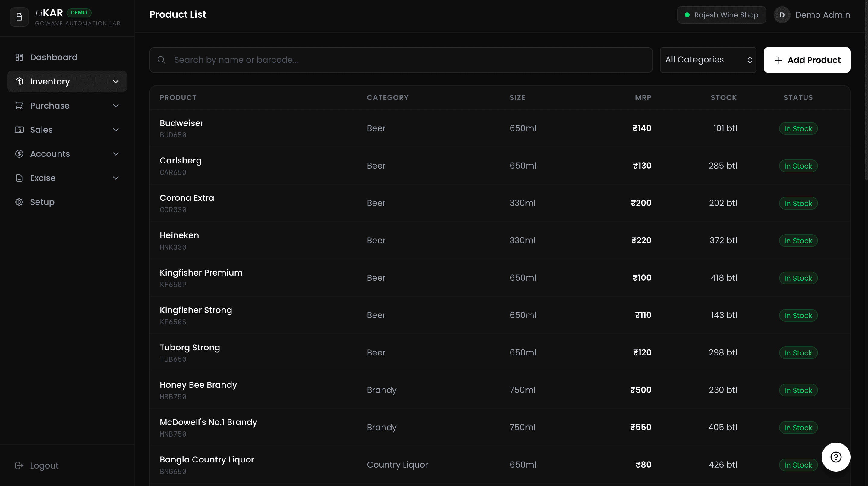Open the All Categories dropdown
Image resolution: width=868 pixels, height=486 pixels.
coord(708,60)
